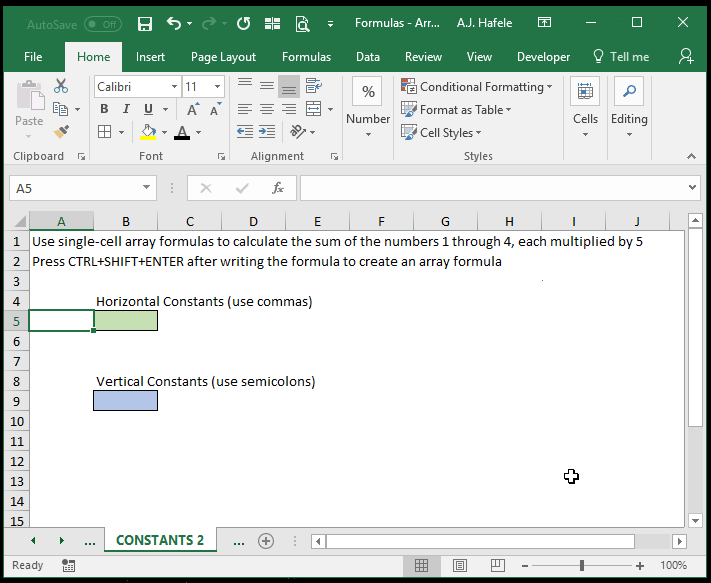
Task: Toggle Bold formatting
Action: pyautogui.click(x=104, y=109)
